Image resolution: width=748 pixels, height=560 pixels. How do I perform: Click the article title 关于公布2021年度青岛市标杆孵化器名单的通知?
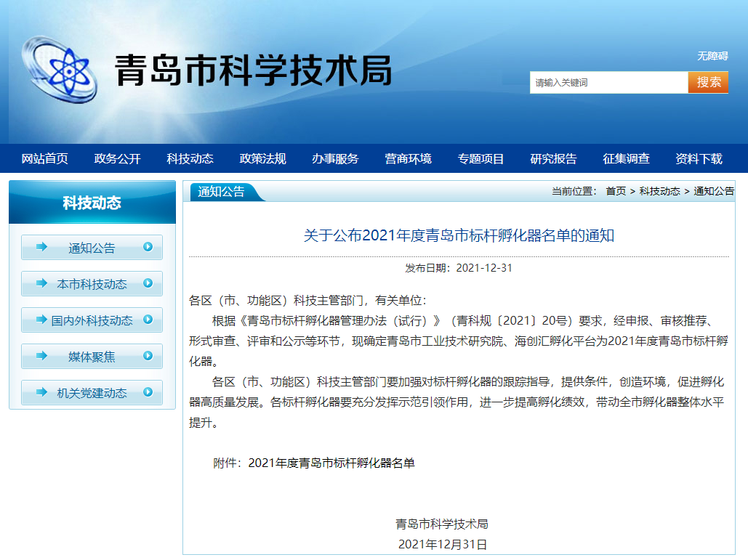click(459, 235)
